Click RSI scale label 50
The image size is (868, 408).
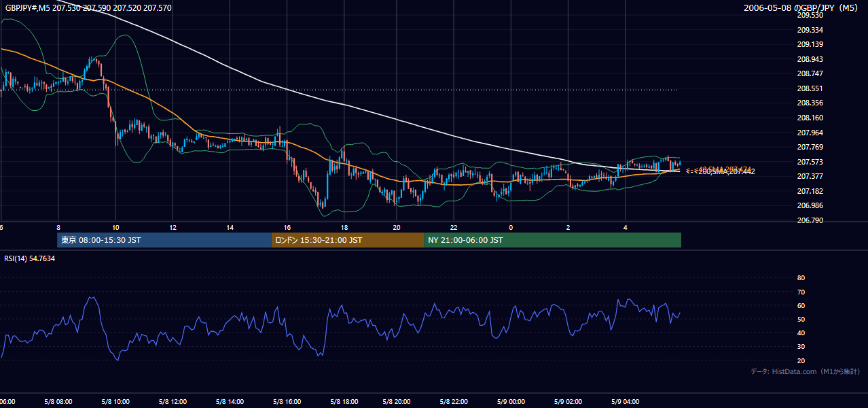[801, 319]
